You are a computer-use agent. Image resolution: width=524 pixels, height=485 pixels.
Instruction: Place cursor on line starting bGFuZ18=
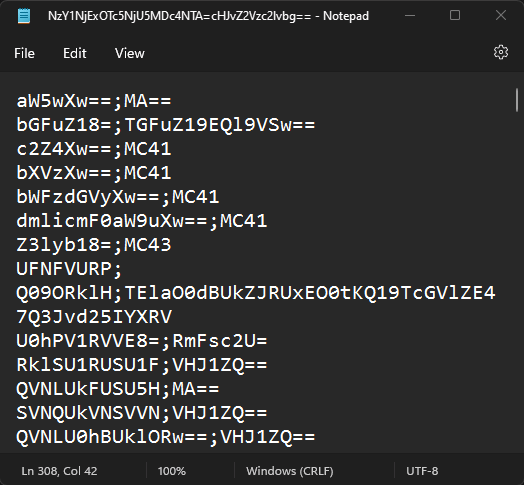(x=166, y=125)
